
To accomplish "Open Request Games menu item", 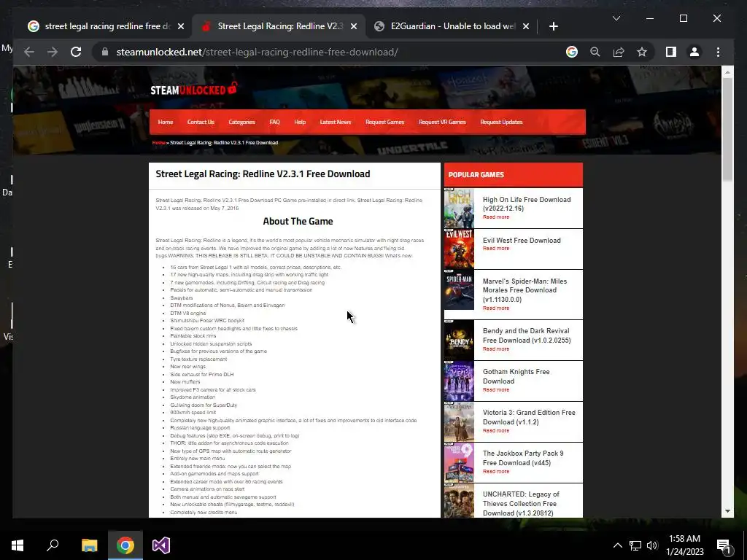I will (x=385, y=122).
